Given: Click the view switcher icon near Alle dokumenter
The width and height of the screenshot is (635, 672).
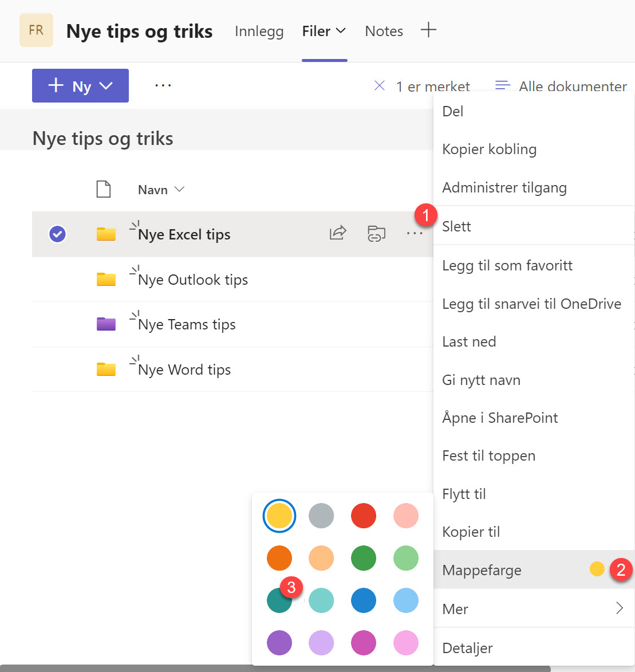Looking at the screenshot, I should pyautogui.click(x=502, y=85).
